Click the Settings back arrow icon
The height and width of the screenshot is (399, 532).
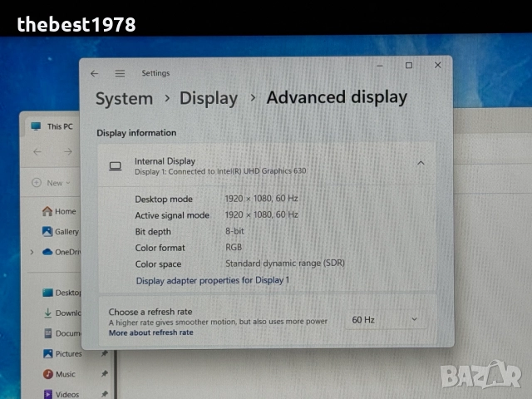94,74
